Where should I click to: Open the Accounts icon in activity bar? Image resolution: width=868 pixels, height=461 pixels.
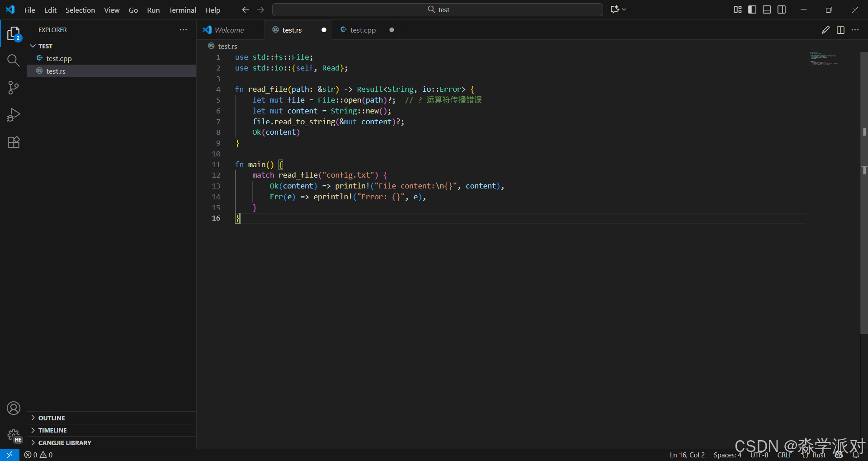pos(14,408)
